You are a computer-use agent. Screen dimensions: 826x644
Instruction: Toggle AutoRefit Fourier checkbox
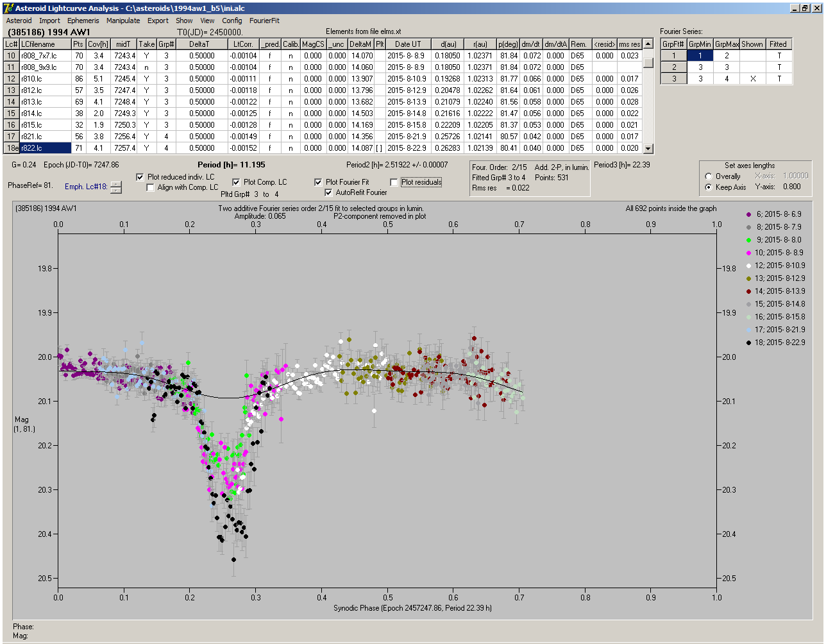tap(329, 192)
